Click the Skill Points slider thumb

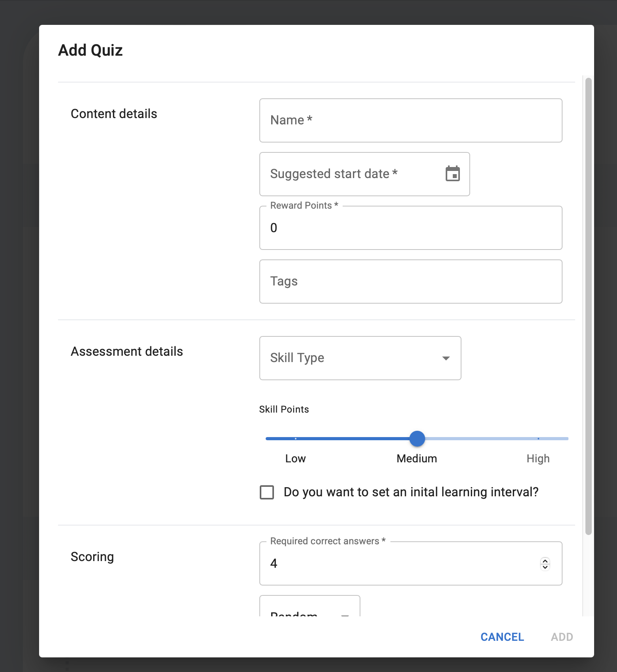coord(417,439)
